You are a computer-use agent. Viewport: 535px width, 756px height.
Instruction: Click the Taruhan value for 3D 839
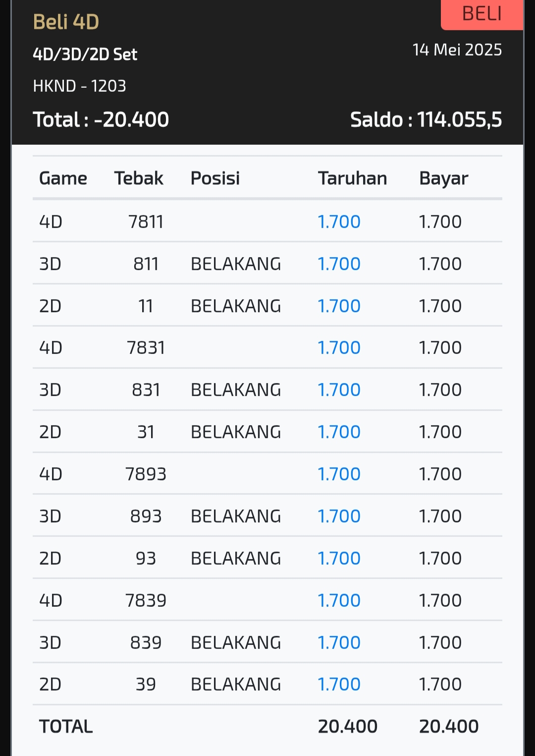click(339, 642)
